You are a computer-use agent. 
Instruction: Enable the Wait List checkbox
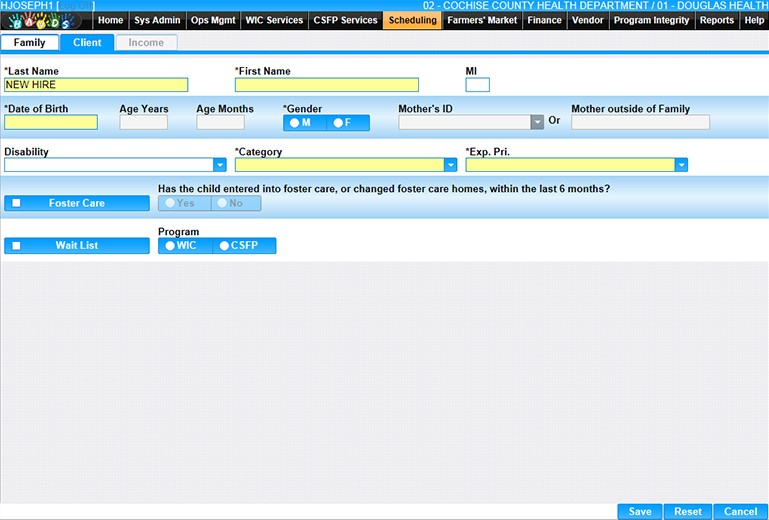16,245
